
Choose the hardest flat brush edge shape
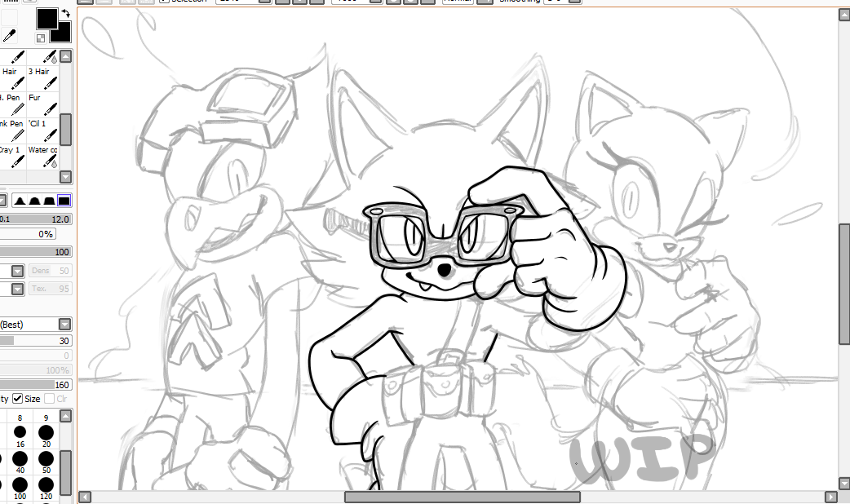(64, 201)
